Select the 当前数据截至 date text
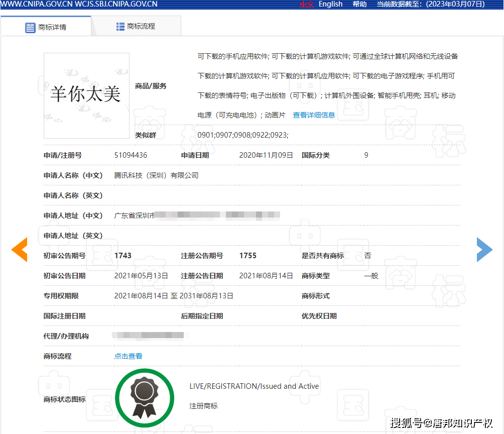 [431, 4]
